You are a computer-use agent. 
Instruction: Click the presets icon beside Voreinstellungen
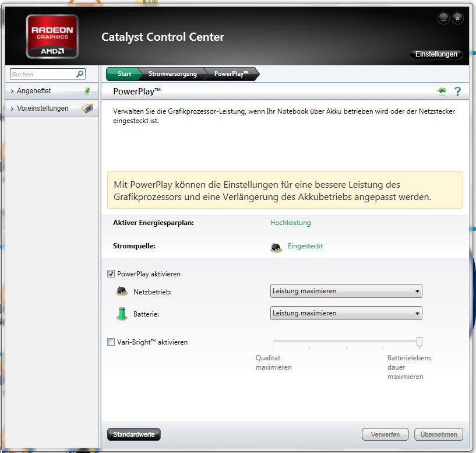click(x=87, y=108)
